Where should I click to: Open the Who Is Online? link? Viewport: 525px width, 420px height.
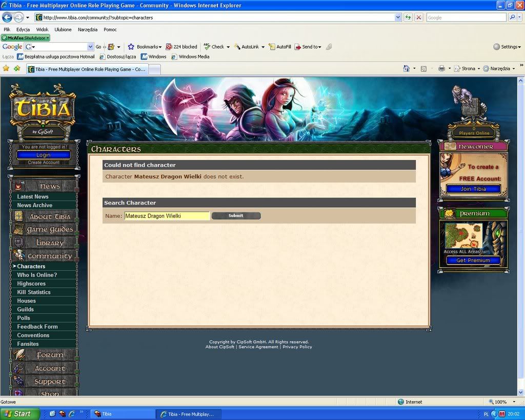37,275
